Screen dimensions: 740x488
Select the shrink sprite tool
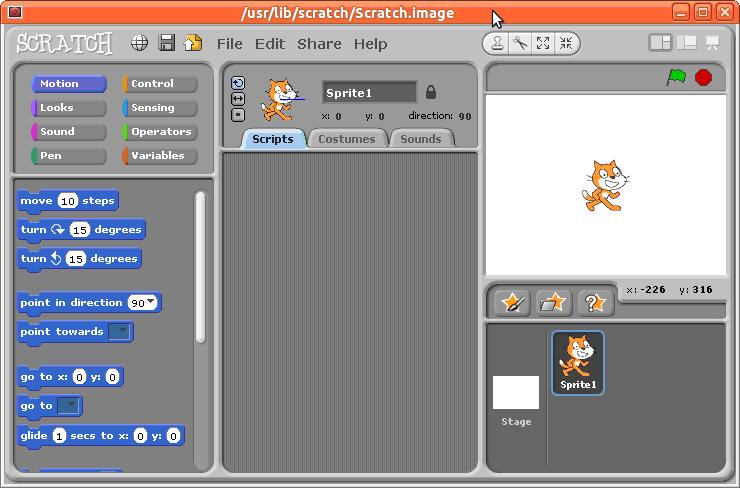[x=566, y=43]
